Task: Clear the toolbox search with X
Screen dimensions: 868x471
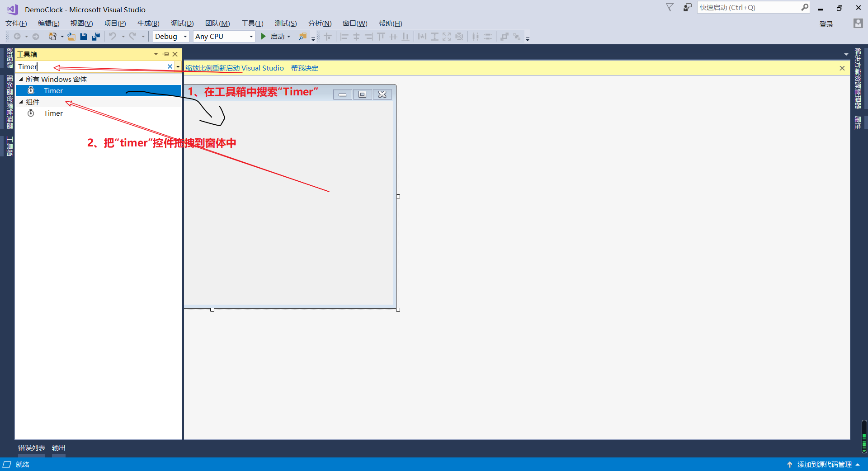Action: 170,66
